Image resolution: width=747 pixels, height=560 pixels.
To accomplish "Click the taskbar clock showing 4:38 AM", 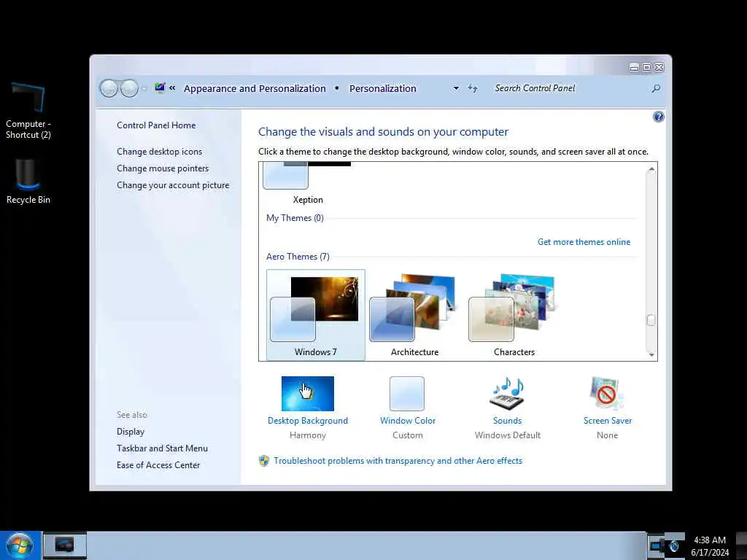I will [x=710, y=545].
